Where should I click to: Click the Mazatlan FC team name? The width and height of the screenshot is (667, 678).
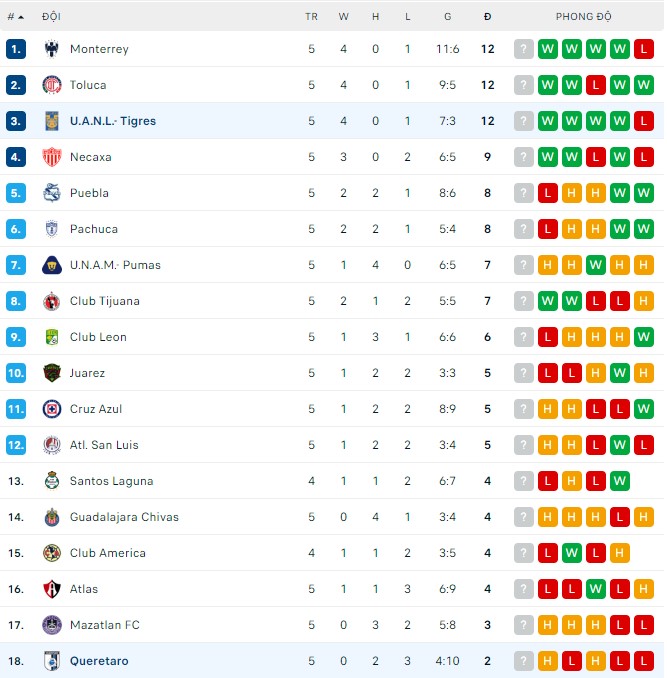pos(104,625)
